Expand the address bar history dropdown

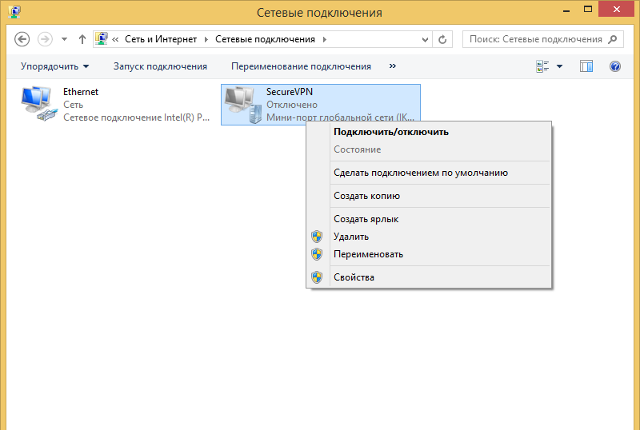pyautogui.click(x=421, y=40)
